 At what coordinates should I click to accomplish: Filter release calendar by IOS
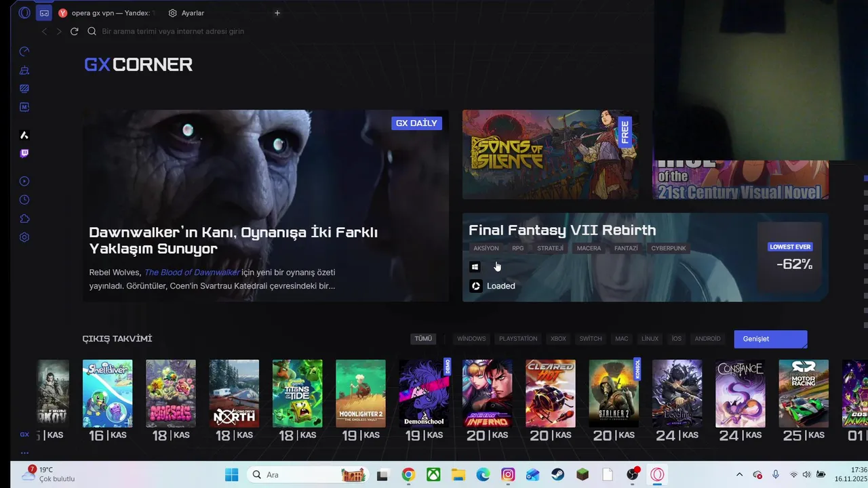676,339
